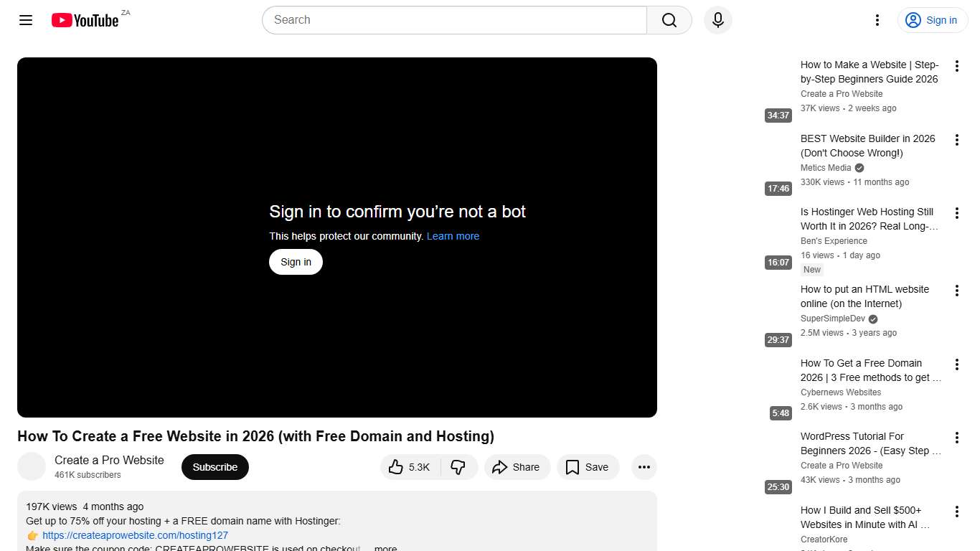Open the Create a Pro Website channel page

point(108,460)
